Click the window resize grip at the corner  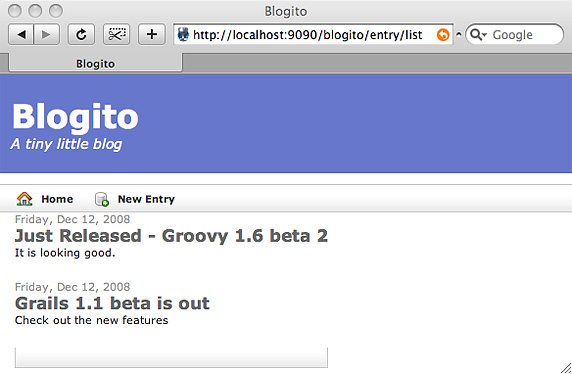[566, 368]
